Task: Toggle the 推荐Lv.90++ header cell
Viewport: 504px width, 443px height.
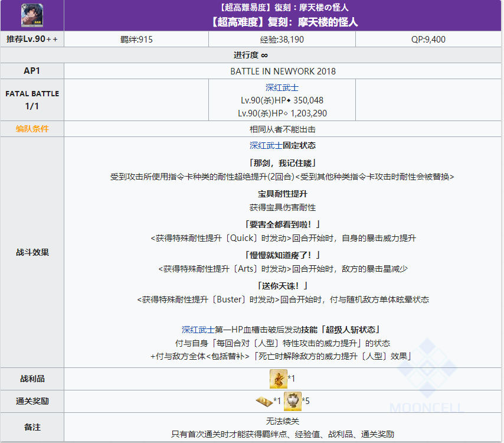Action: (x=32, y=39)
